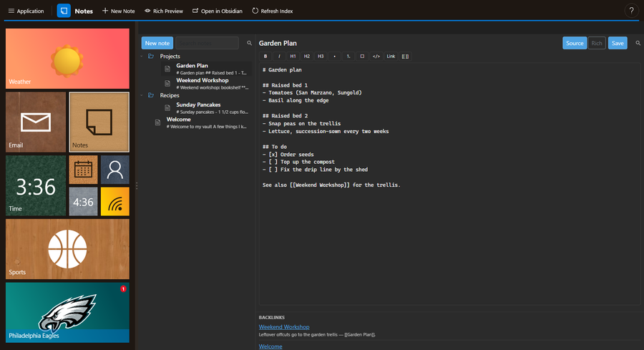Screen dimensions: 644x350
Task: Insert an H3 heading
Action: 321,57
